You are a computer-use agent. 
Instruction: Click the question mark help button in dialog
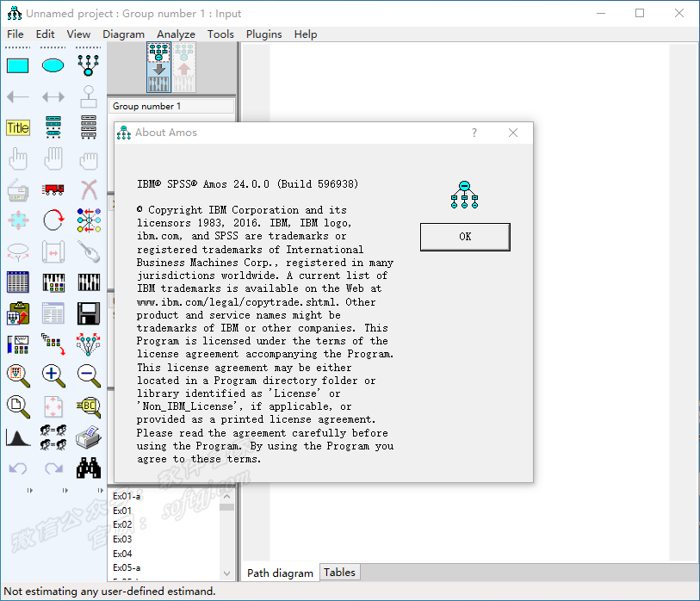point(474,133)
